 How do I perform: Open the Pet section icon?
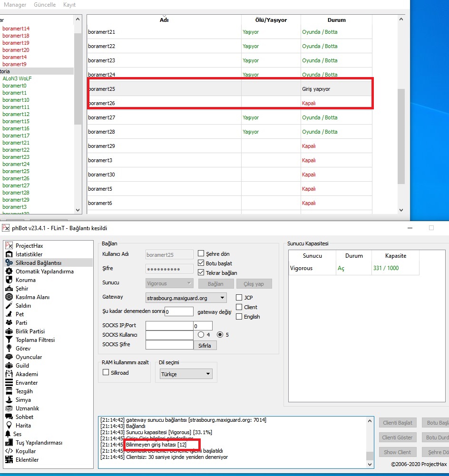point(9,314)
